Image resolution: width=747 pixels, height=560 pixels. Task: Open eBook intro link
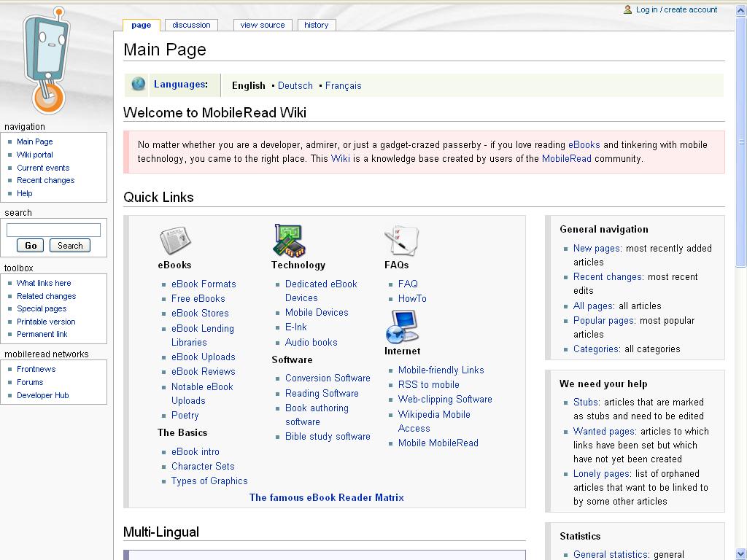(x=196, y=451)
